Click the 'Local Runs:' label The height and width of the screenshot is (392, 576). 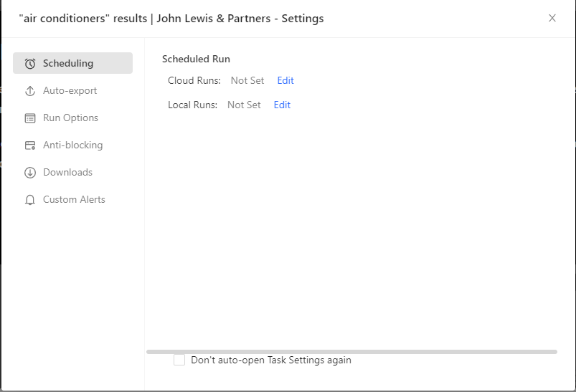coord(192,105)
